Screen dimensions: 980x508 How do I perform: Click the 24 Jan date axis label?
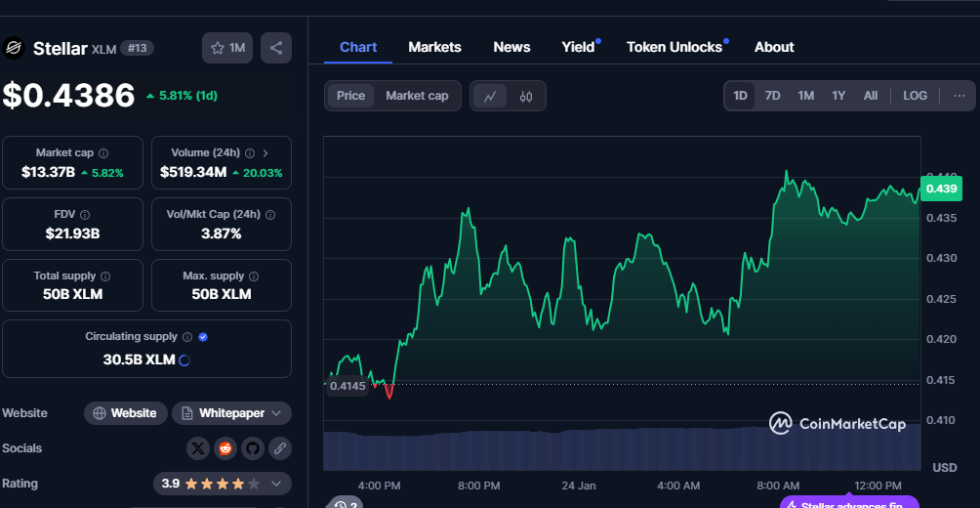[x=579, y=487]
